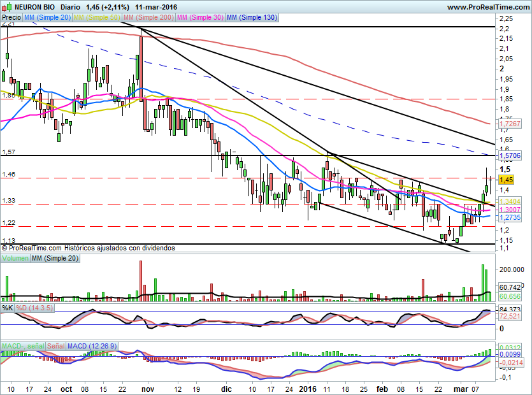The width and height of the screenshot is (532, 395).
Task: Select the Precio indicator label
Action: coord(11,18)
